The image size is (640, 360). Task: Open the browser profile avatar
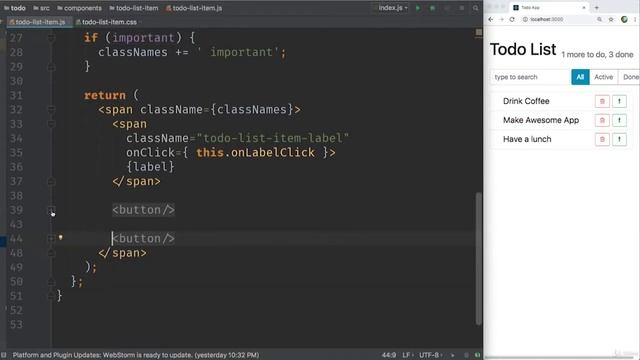[624, 19]
